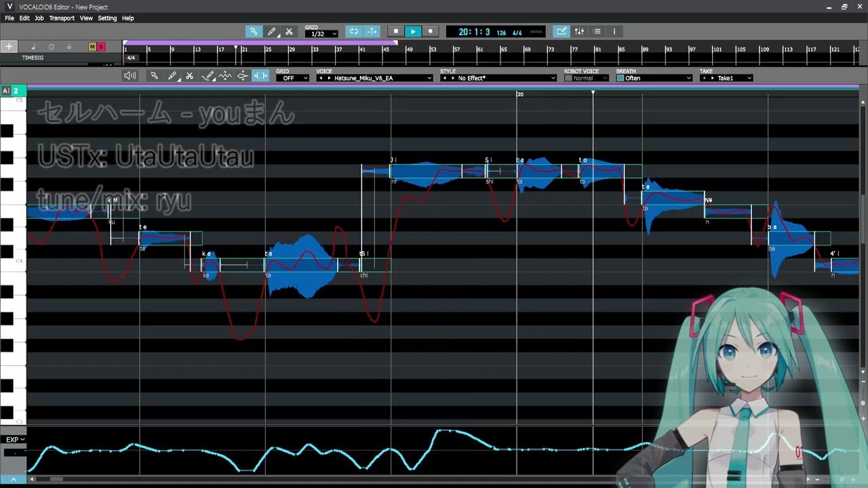This screenshot has width=868, height=488.
Task: Select the pitch transition tool
Action: pos(242,76)
